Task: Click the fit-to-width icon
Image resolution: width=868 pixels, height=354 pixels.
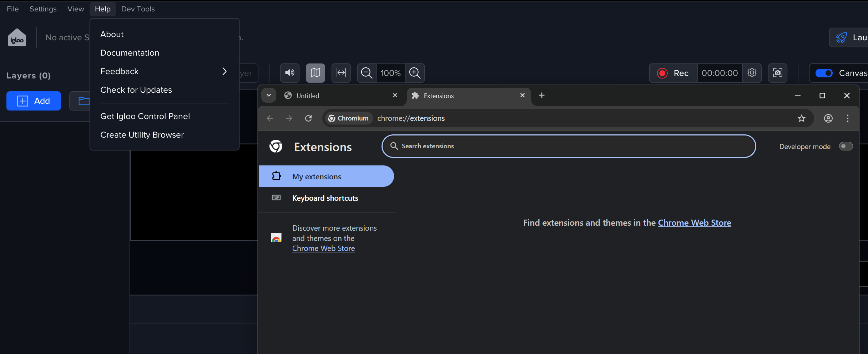Action: [x=341, y=73]
